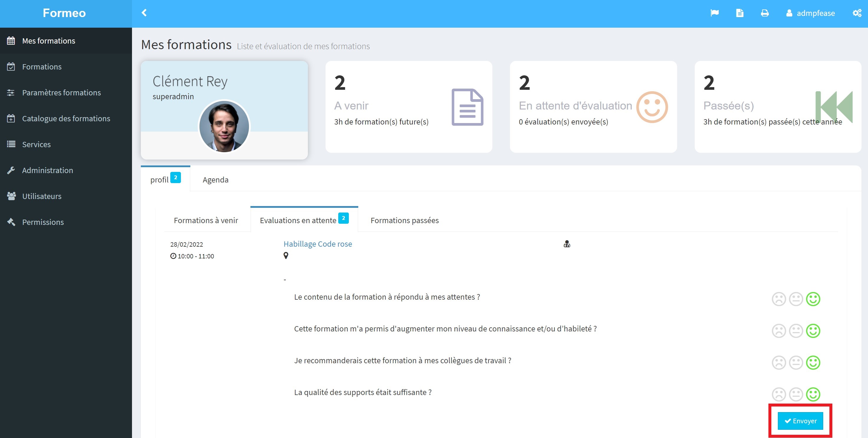Click the Services list icon
Viewport: 868px width, 438px height.
pyautogui.click(x=11, y=145)
